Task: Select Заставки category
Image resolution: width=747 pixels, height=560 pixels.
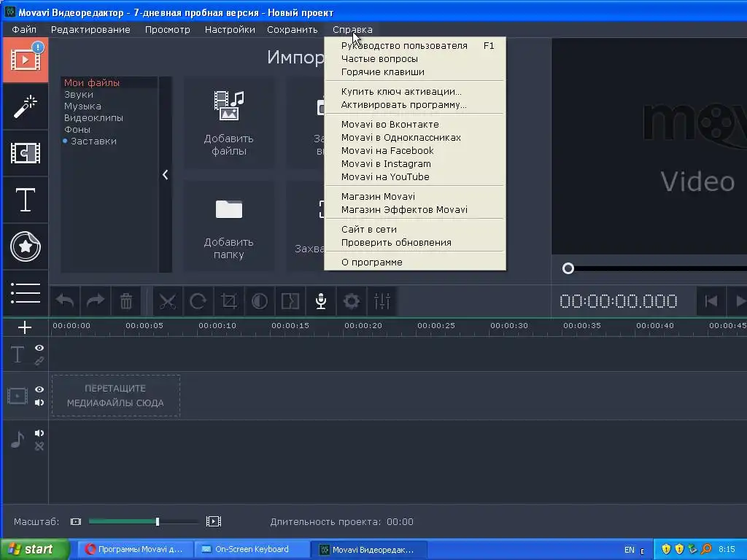Action: [x=93, y=141]
